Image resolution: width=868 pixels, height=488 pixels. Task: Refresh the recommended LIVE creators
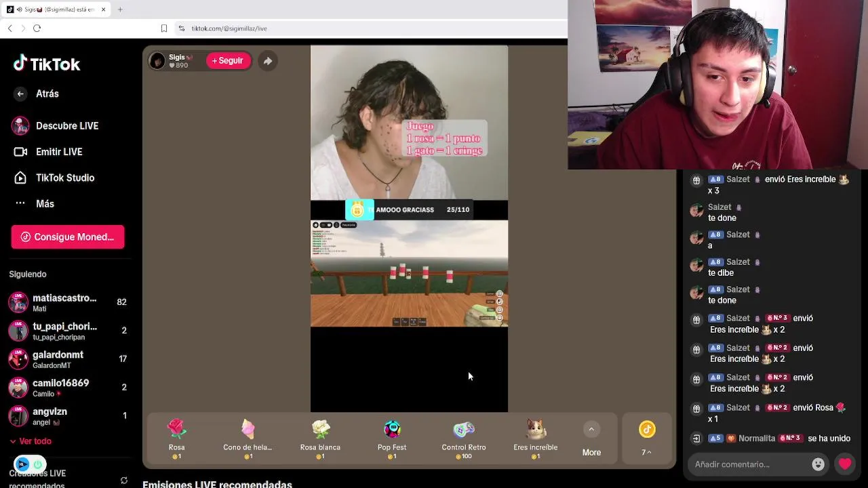click(x=124, y=481)
